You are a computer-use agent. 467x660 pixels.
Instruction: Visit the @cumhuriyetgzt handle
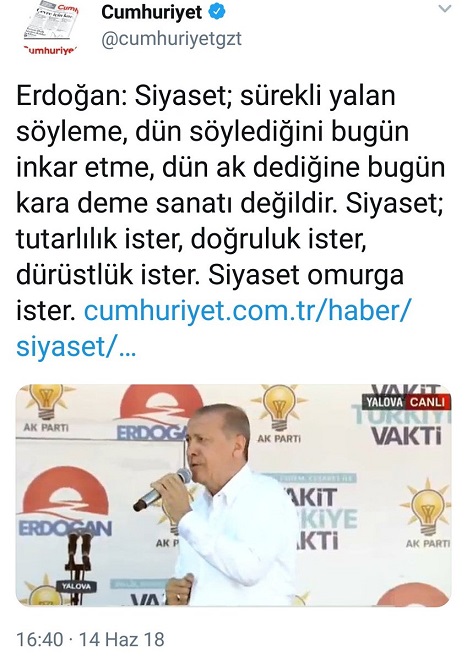pos(171,39)
